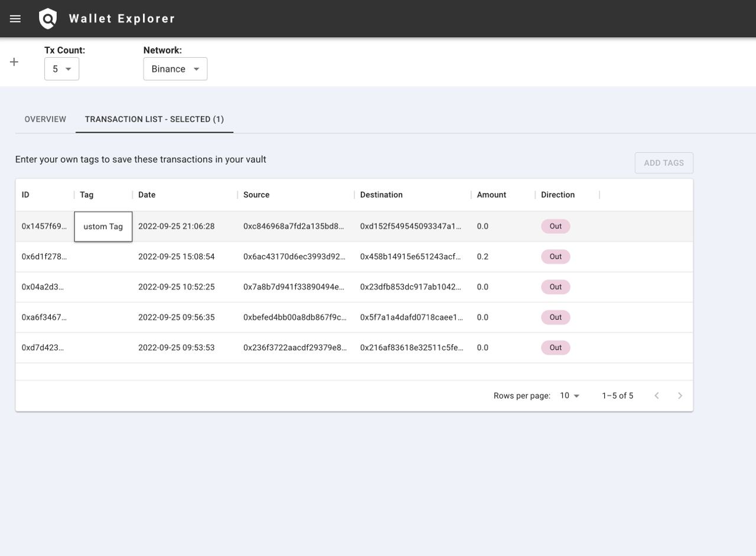This screenshot has width=756, height=556.
Task: Click transaction ID 0x1457f69
Action: (44, 226)
